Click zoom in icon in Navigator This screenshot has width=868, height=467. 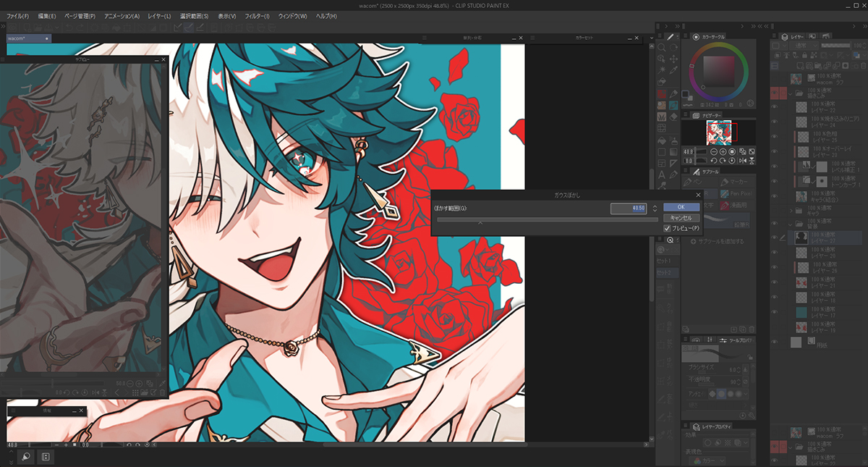pyautogui.click(x=723, y=151)
